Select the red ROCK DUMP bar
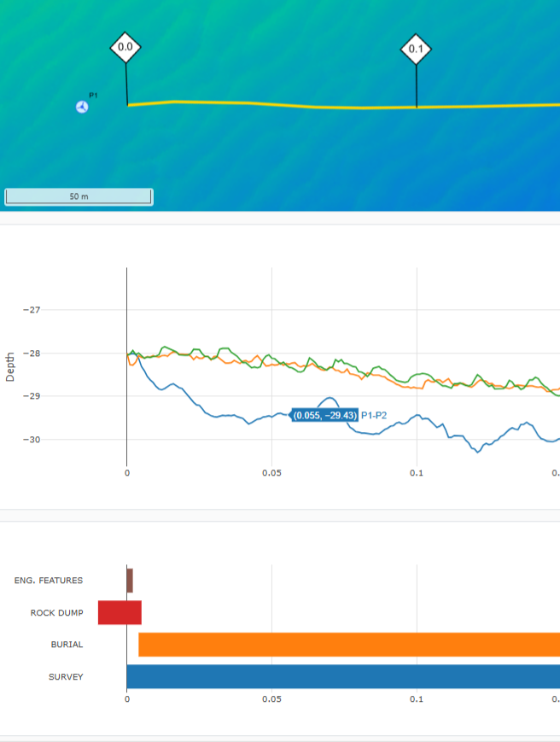This screenshot has height=742, width=560. [120, 612]
